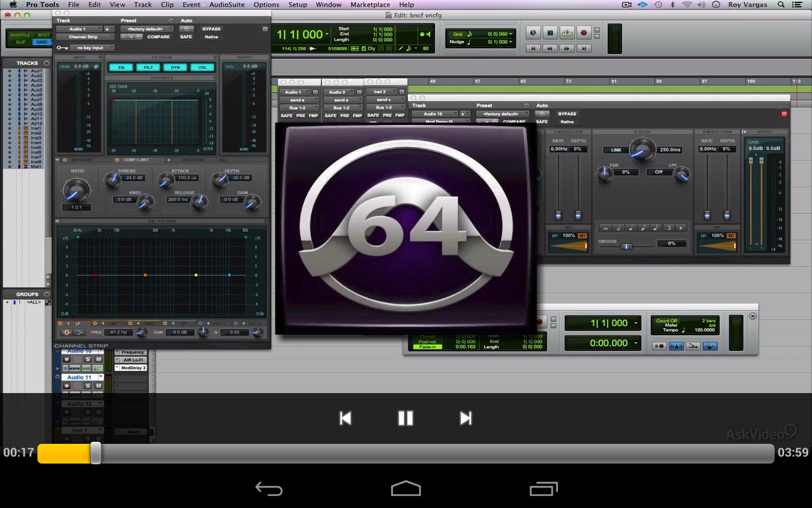Click BYPASS in the Mod Delay plug-in
This screenshot has height=508, width=812.
(x=567, y=114)
